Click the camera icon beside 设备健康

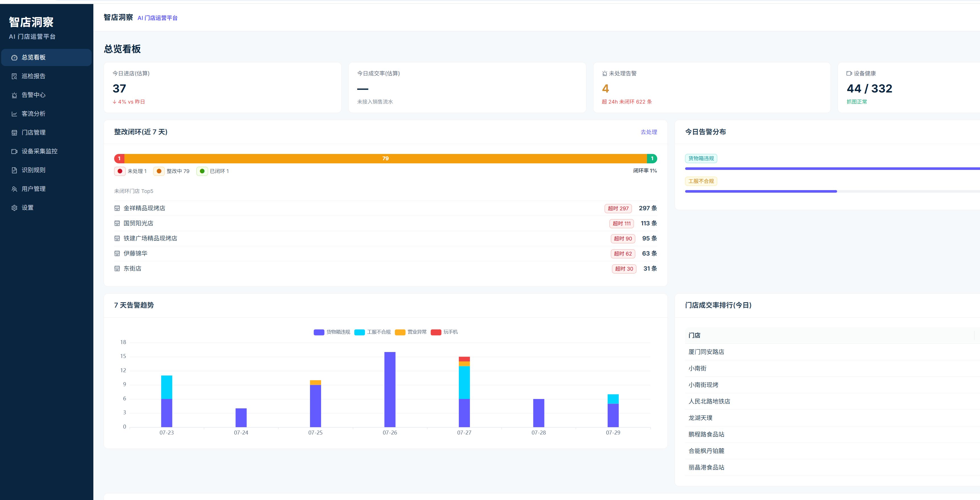pyautogui.click(x=849, y=73)
